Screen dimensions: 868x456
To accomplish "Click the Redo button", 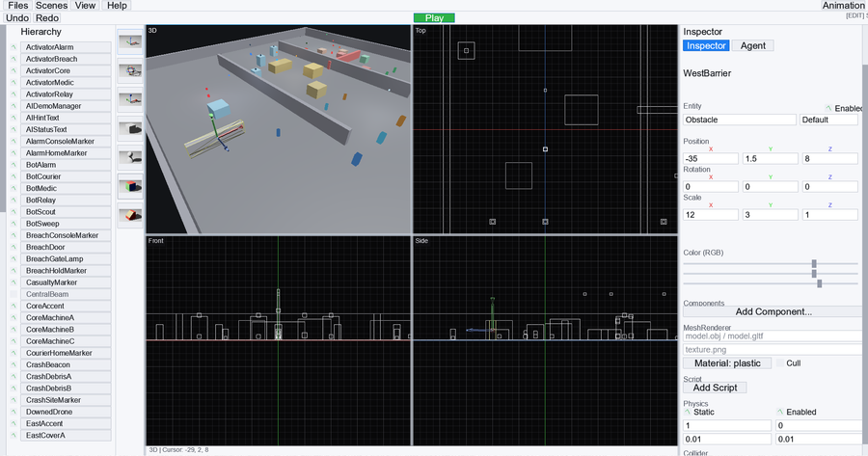I will pos(47,17).
